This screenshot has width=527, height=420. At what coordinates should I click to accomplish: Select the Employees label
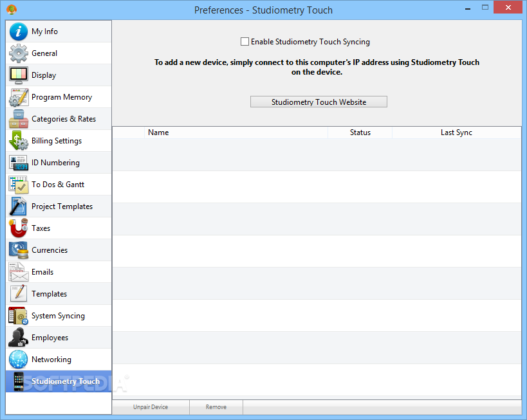50,338
